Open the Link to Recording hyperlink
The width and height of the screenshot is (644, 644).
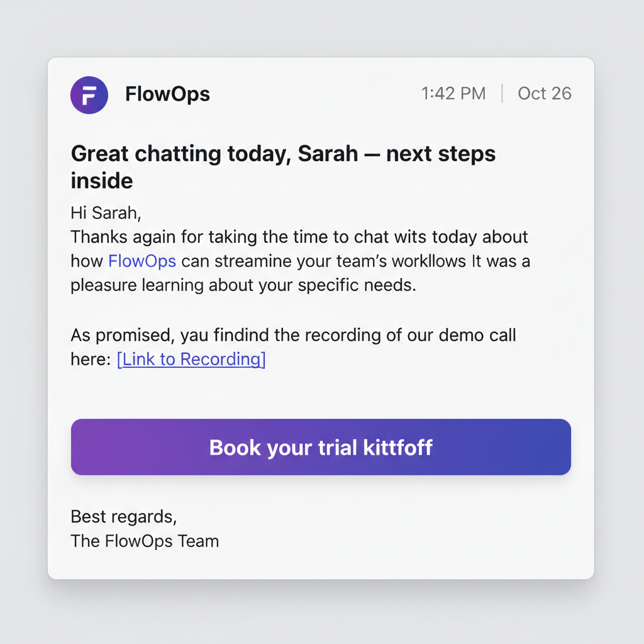tap(191, 359)
